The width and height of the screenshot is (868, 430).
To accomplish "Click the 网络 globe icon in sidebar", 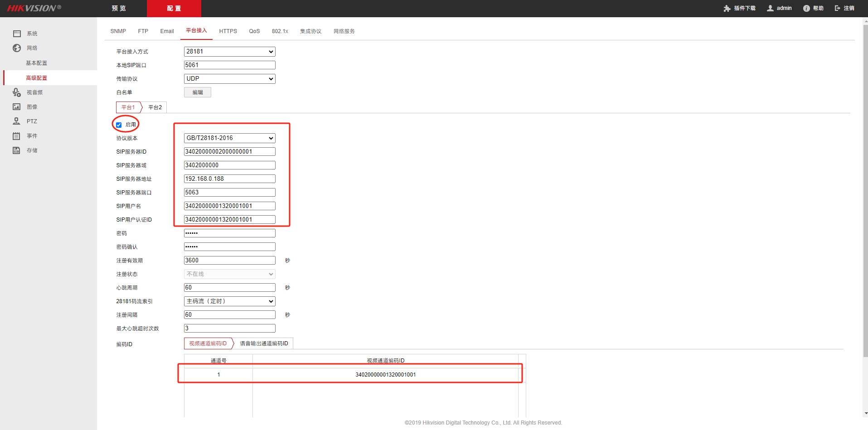I will click(17, 48).
